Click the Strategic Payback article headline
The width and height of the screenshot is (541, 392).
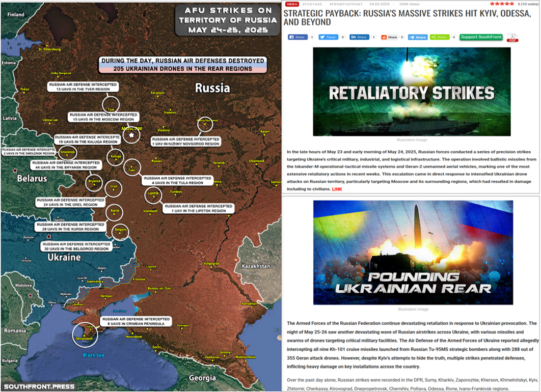click(407, 18)
